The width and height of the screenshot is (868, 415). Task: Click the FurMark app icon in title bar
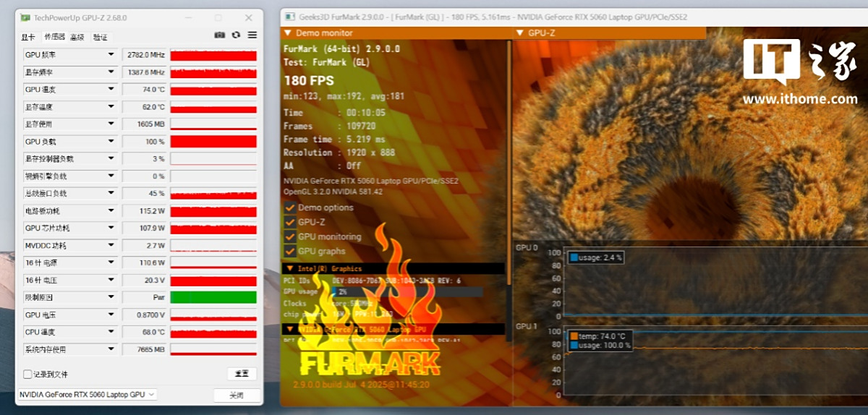tap(290, 17)
